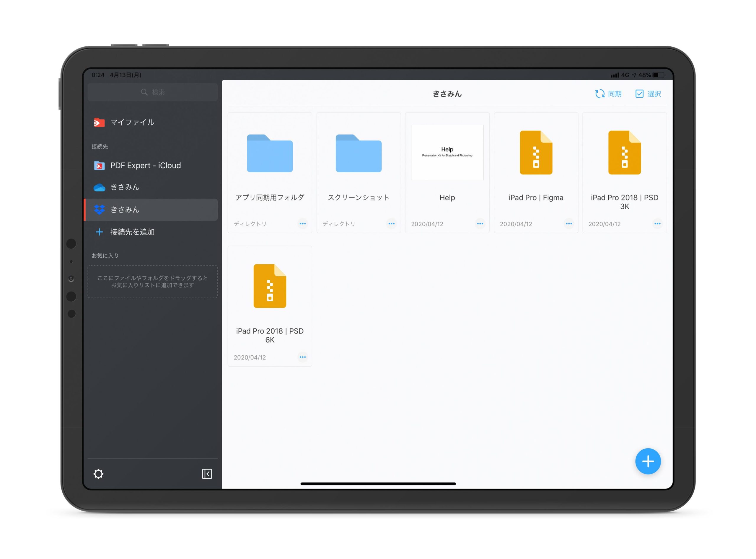
Task: Click the きさみん page title
Action: 447,94
